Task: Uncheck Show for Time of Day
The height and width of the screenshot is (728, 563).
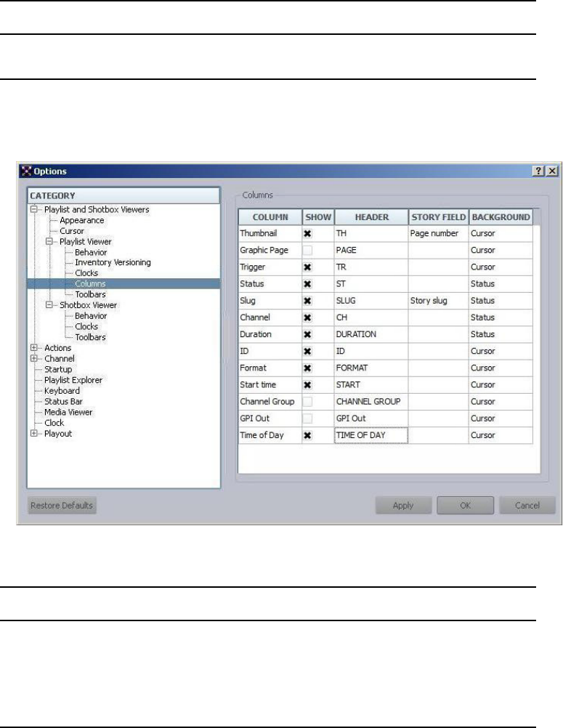Action: 307,435
